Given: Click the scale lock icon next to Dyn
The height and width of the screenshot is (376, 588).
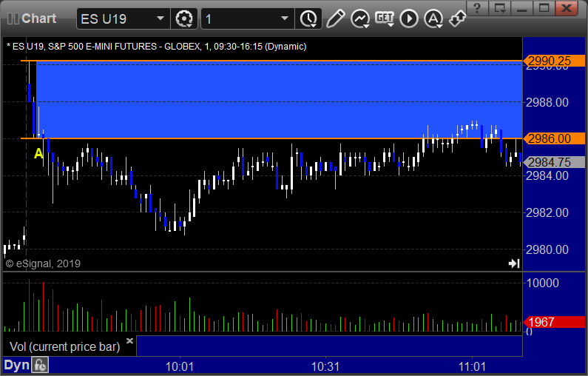Looking at the screenshot, I should click(x=40, y=365).
